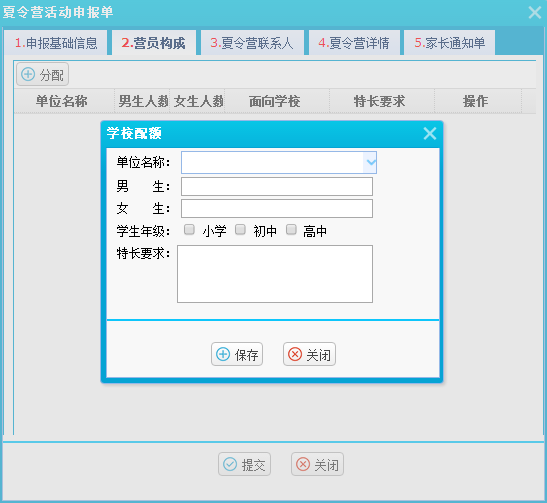This screenshot has height=503, width=547.
Task: Click the plus icon on 保存 button
Action: (223, 354)
